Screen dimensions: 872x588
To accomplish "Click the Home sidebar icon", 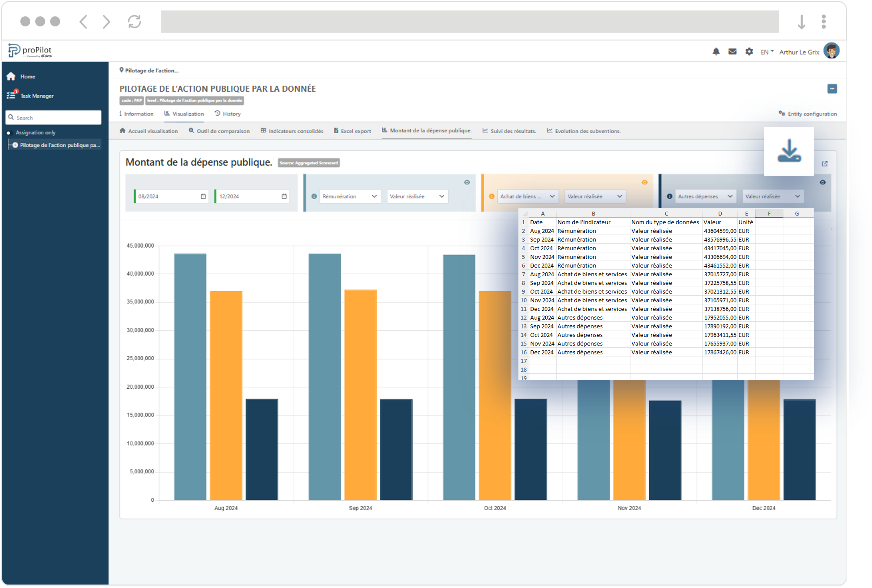I will click(11, 76).
